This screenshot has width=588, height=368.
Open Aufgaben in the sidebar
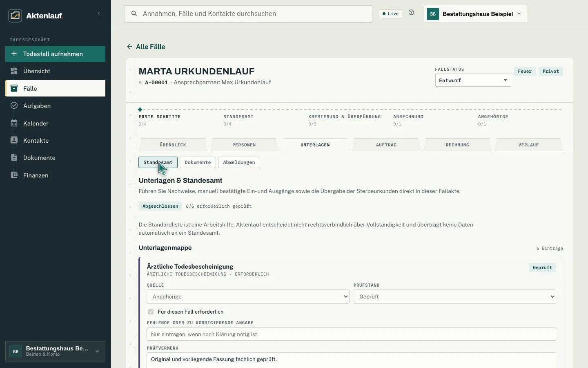tap(55, 105)
